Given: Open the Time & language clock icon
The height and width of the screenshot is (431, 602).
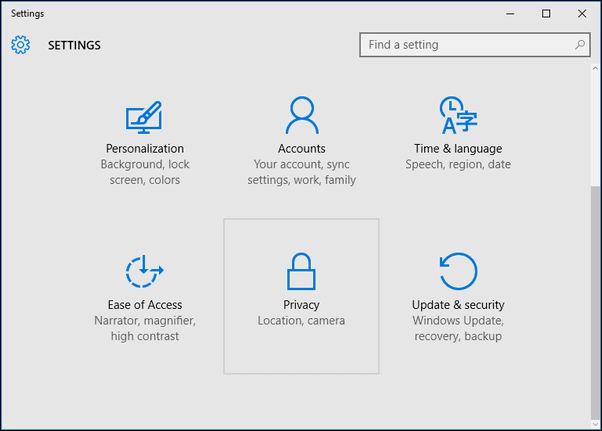Looking at the screenshot, I should pyautogui.click(x=458, y=115).
